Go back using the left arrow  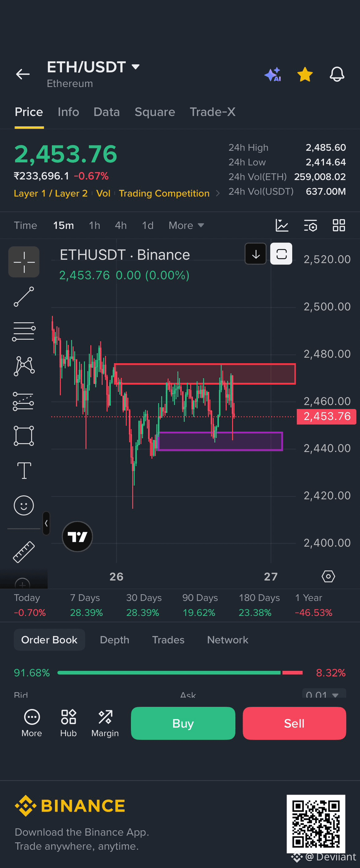(x=23, y=74)
